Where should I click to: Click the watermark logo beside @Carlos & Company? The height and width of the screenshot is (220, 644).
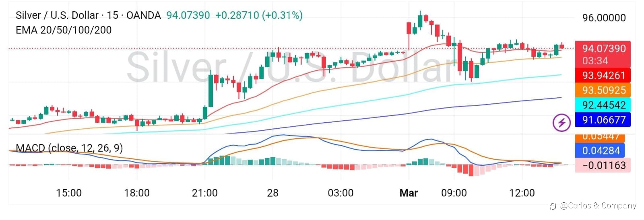coord(553,206)
